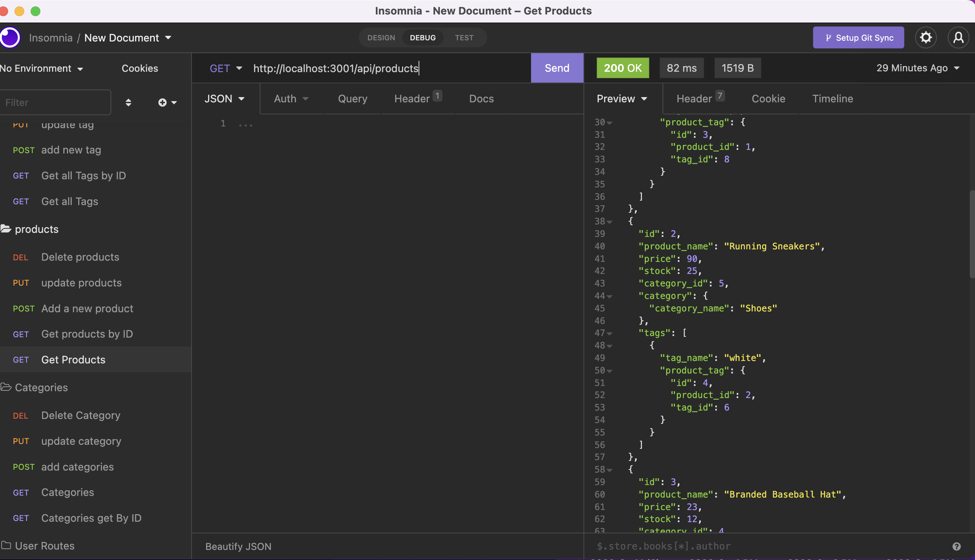Click the sort order arrows icon
This screenshot has height=560, width=975.
(x=128, y=102)
